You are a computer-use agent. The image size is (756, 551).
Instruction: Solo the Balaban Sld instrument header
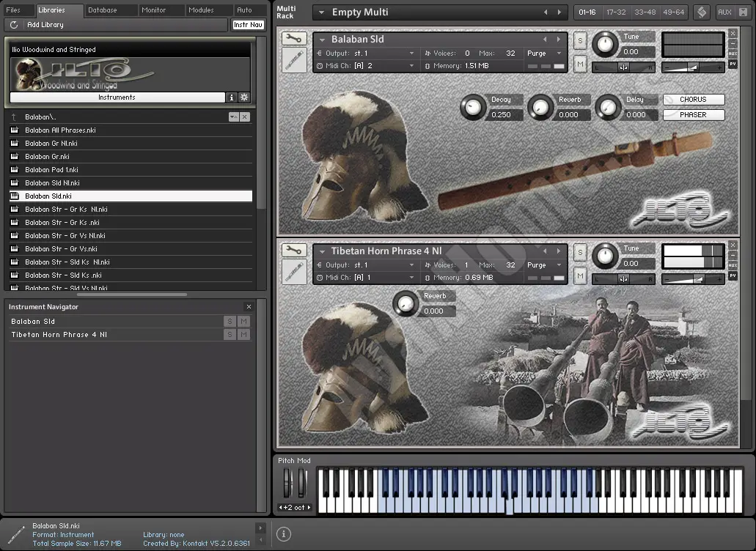[580, 40]
